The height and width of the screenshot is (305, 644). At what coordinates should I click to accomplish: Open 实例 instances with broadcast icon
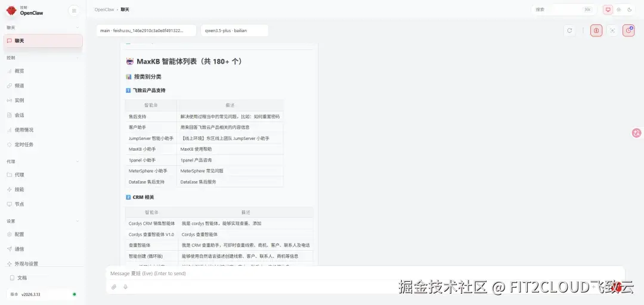tap(43, 100)
